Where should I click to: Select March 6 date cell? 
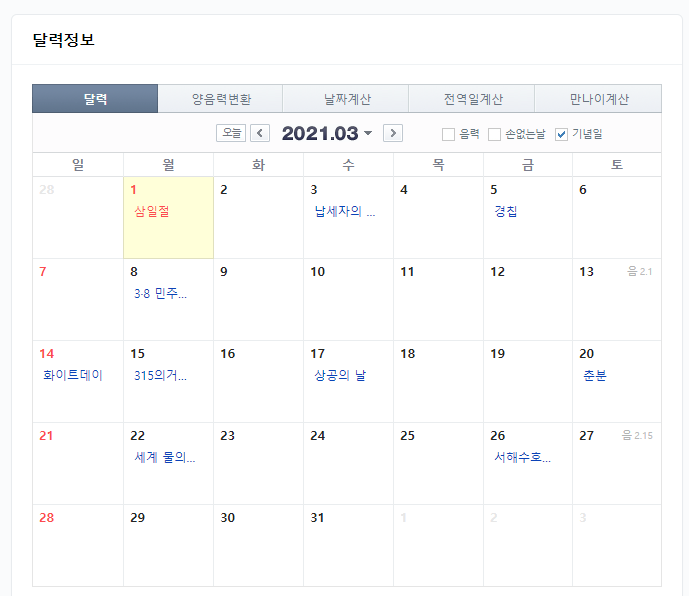tap(617, 218)
